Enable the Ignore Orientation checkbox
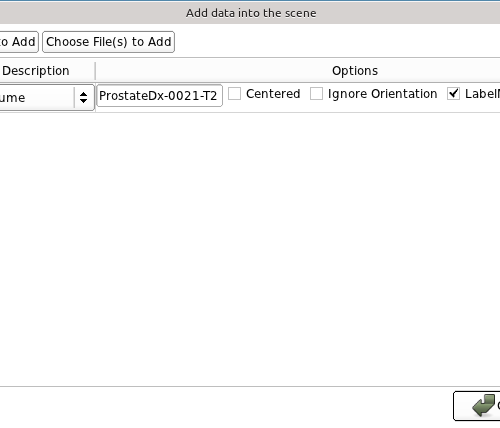This screenshot has width=500, height=428. point(316,94)
